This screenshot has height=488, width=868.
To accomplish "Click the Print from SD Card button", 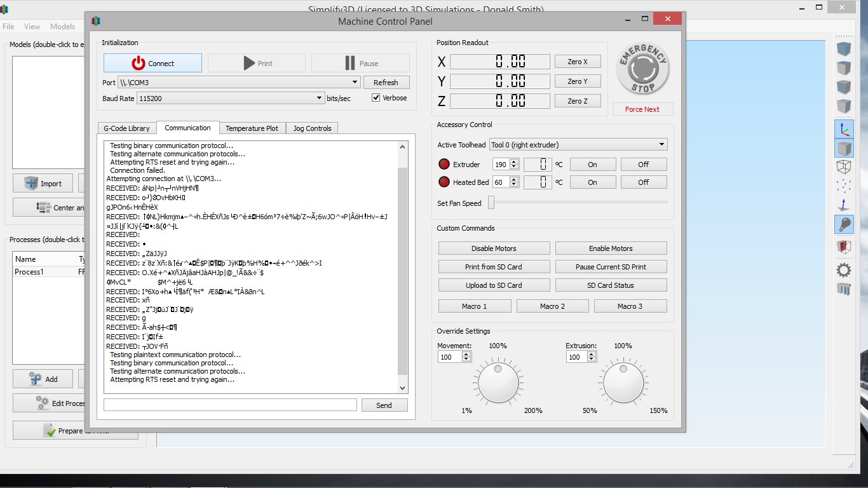I will click(x=494, y=267).
